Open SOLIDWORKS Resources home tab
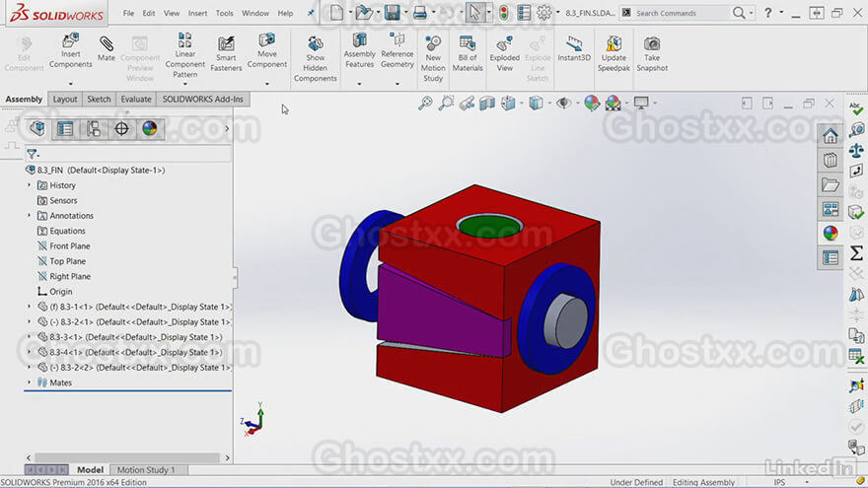The height and width of the screenshot is (488, 868). pos(830,136)
